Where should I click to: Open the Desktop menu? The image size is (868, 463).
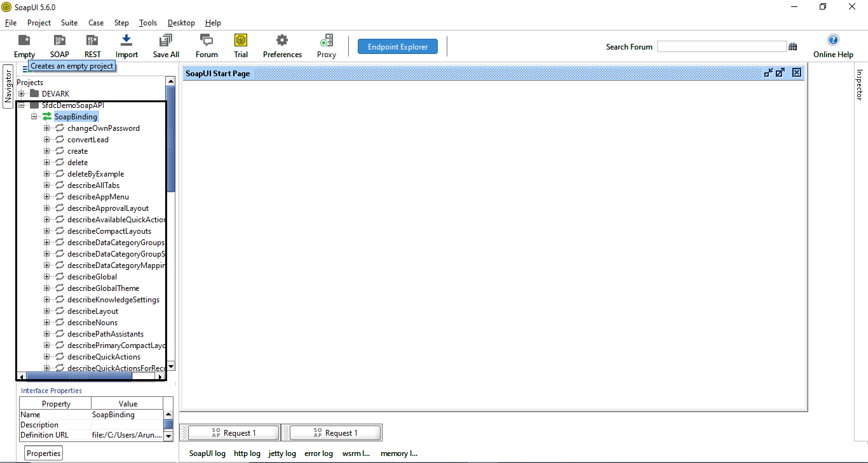181,22
